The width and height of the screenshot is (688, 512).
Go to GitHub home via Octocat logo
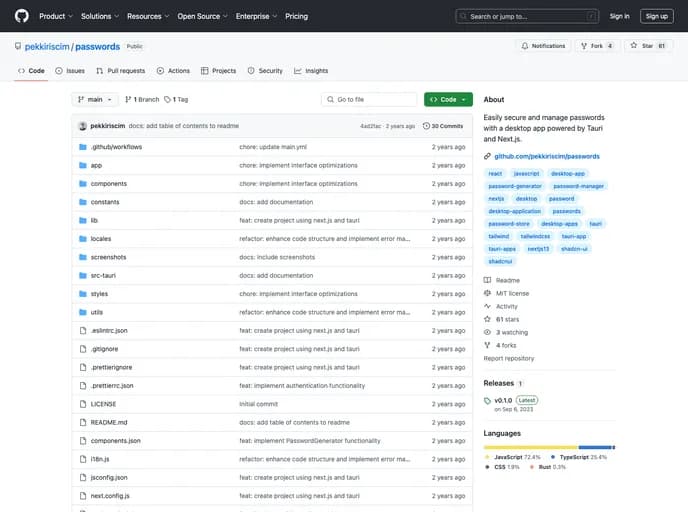pos(22,16)
